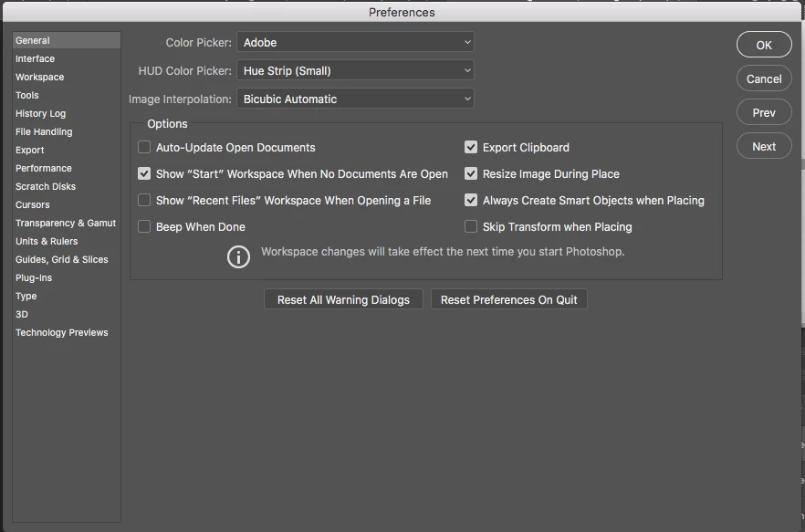Click the Next button
The height and width of the screenshot is (532, 805).
point(764,146)
